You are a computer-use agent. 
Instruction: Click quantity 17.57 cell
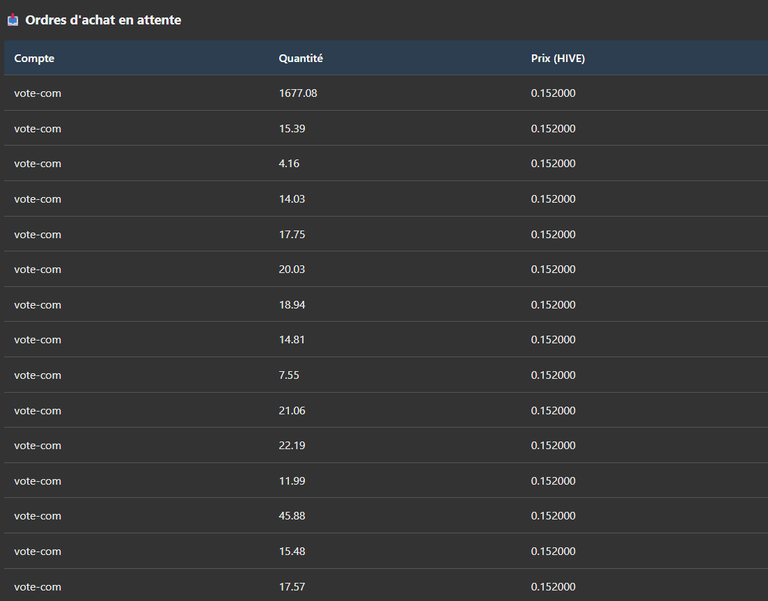point(292,587)
